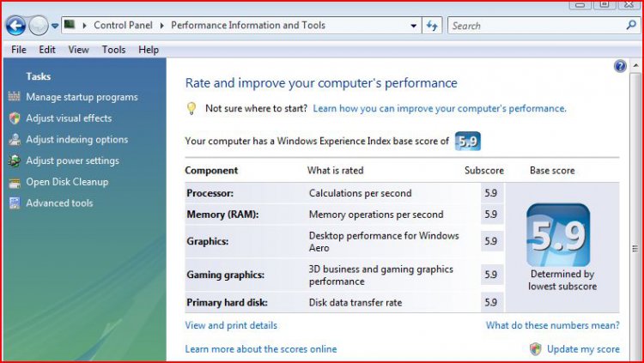Click the Adjust power settings icon
The height and width of the screenshot is (363, 644).
pyautogui.click(x=14, y=160)
